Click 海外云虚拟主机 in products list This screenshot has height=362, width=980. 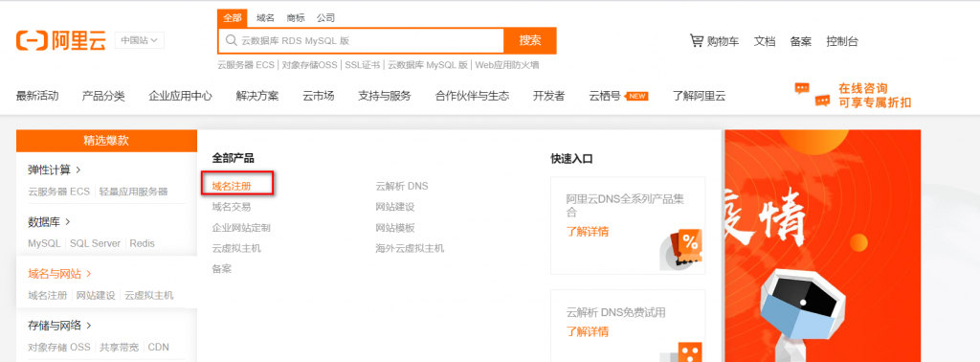tap(410, 248)
